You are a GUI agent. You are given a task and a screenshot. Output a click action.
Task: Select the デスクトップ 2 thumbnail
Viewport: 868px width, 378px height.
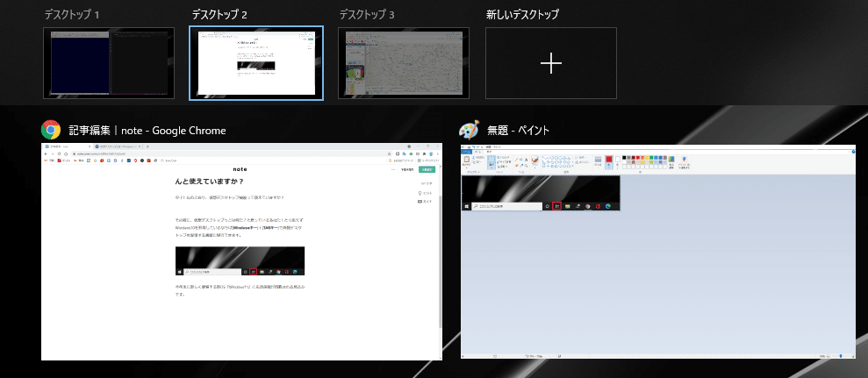pos(256,63)
